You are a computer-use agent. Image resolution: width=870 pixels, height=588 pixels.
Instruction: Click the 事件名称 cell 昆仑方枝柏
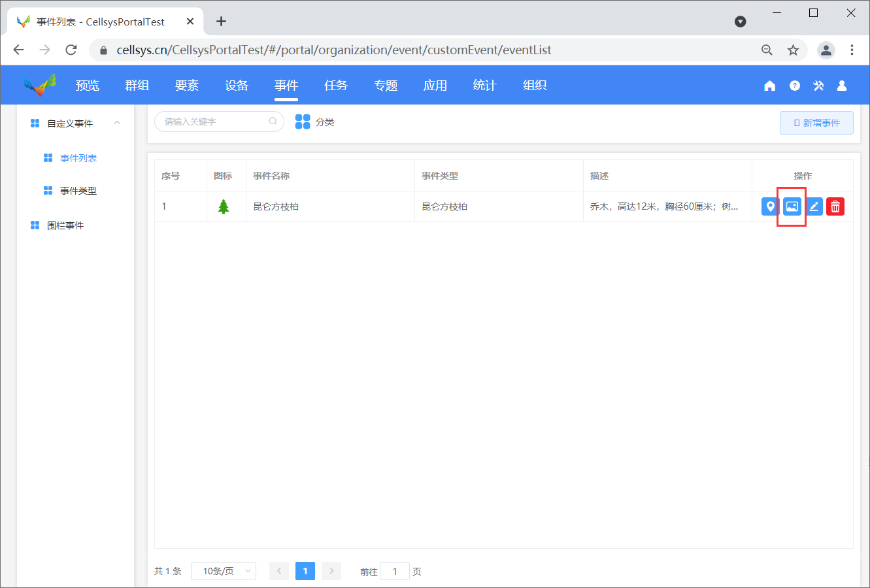[x=276, y=206]
